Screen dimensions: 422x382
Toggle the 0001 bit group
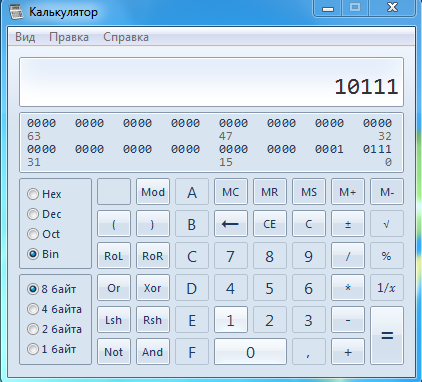click(x=329, y=149)
